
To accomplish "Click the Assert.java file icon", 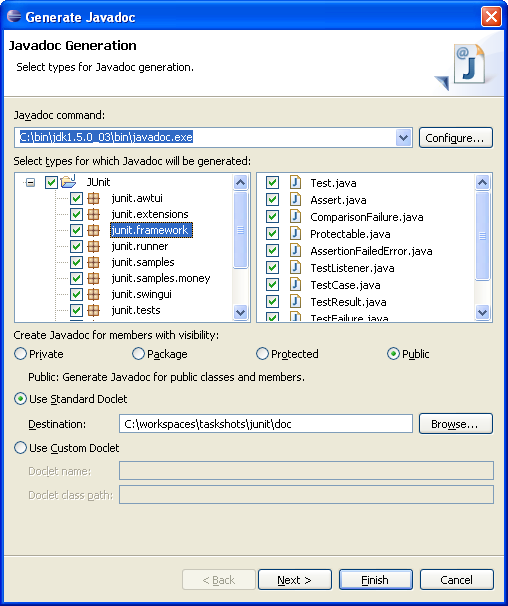I will coord(295,199).
